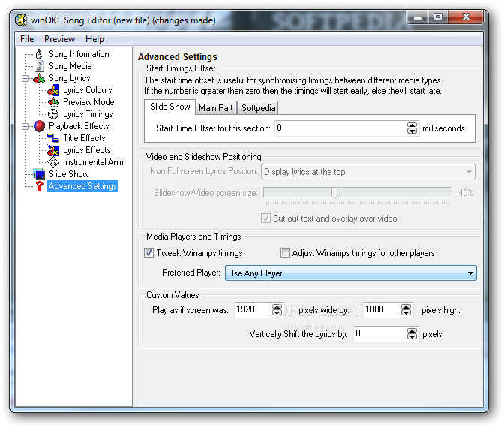The height and width of the screenshot is (428, 504).
Task: Click the Preview Mode icon
Action: click(x=53, y=102)
